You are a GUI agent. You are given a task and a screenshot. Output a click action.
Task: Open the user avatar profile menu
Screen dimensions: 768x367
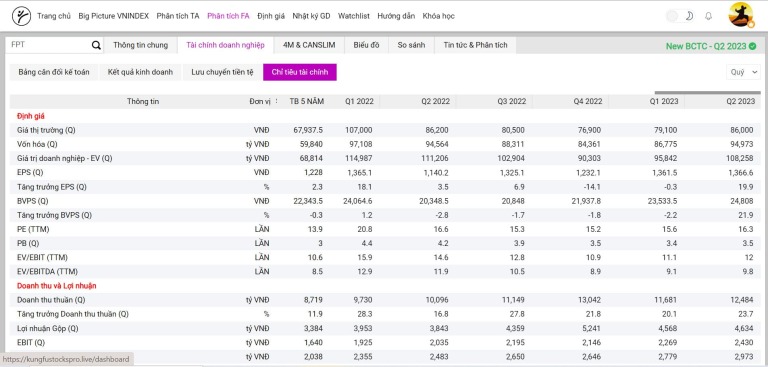pyautogui.click(x=741, y=15)
